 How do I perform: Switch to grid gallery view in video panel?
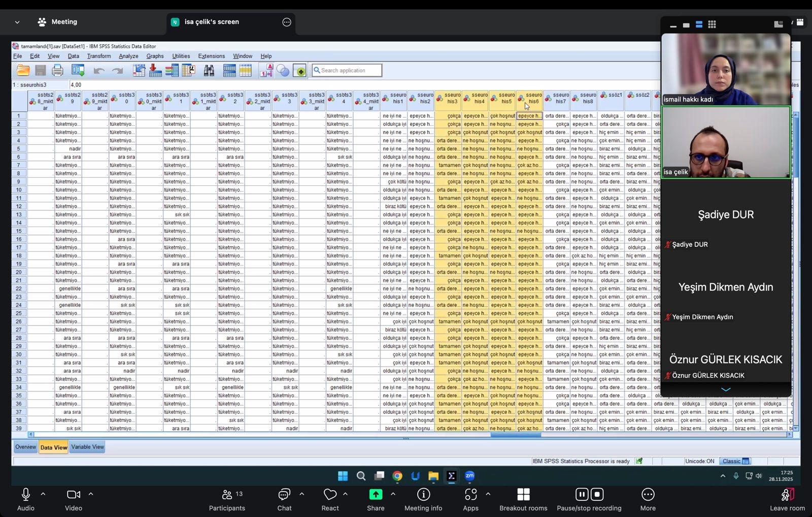712,24
